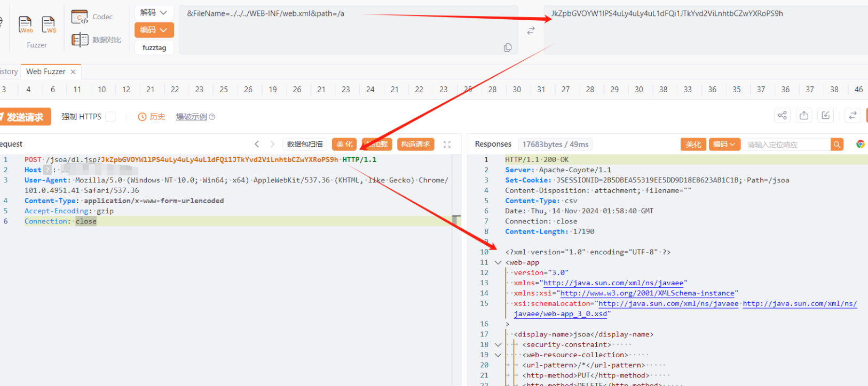Open the response in Chrome browser icon
This screenshot has width=868, height=386.
click(x=860, y=144)
